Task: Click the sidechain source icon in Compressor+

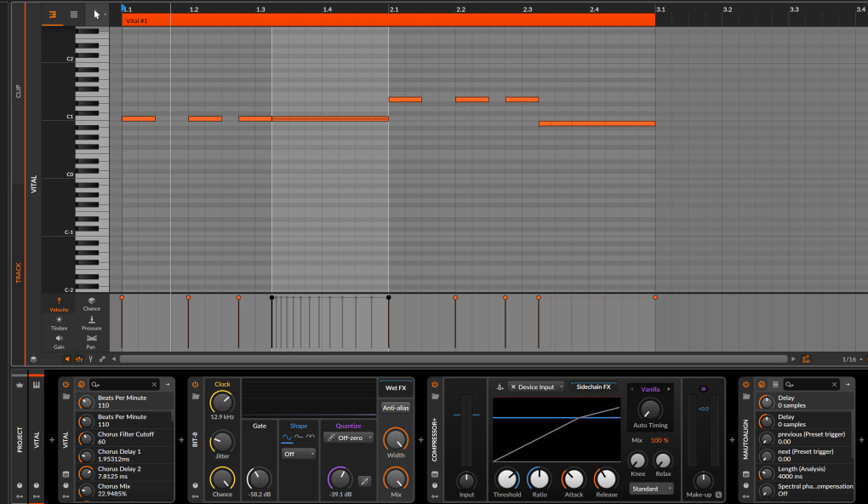Action: click(x=500, y=387)
